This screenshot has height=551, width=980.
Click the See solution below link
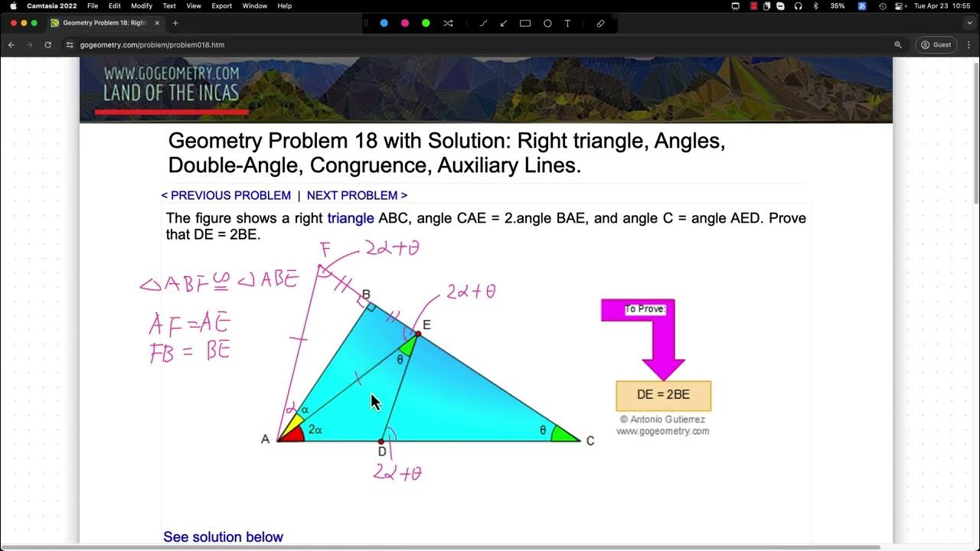click(x=223, y=536)
